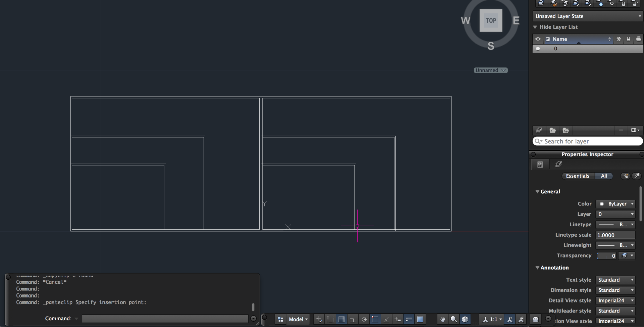Select the Essentials properties view

(578, 176)
